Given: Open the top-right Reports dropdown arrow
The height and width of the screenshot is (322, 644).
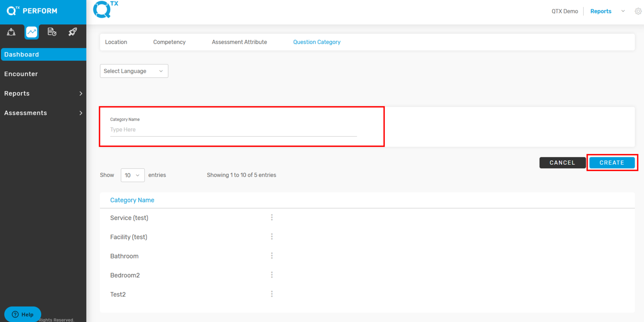Looking at the screenshot, I should [623, 11].
